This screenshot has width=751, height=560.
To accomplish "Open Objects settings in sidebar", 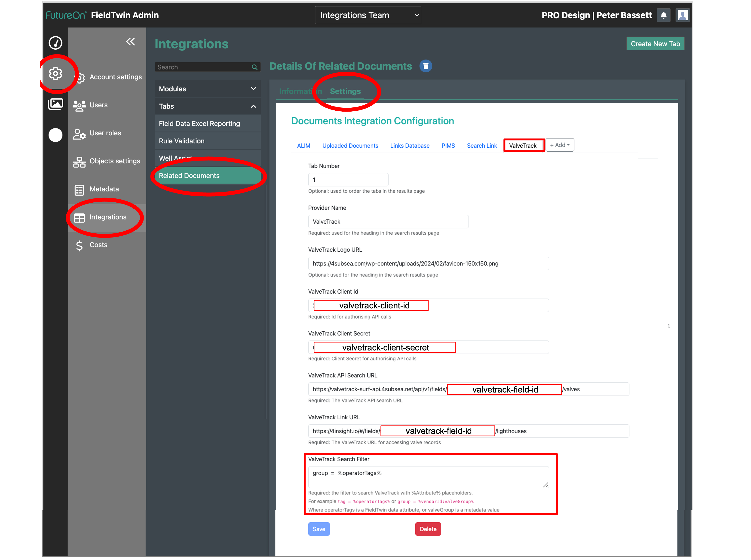I will pos(115,161).
